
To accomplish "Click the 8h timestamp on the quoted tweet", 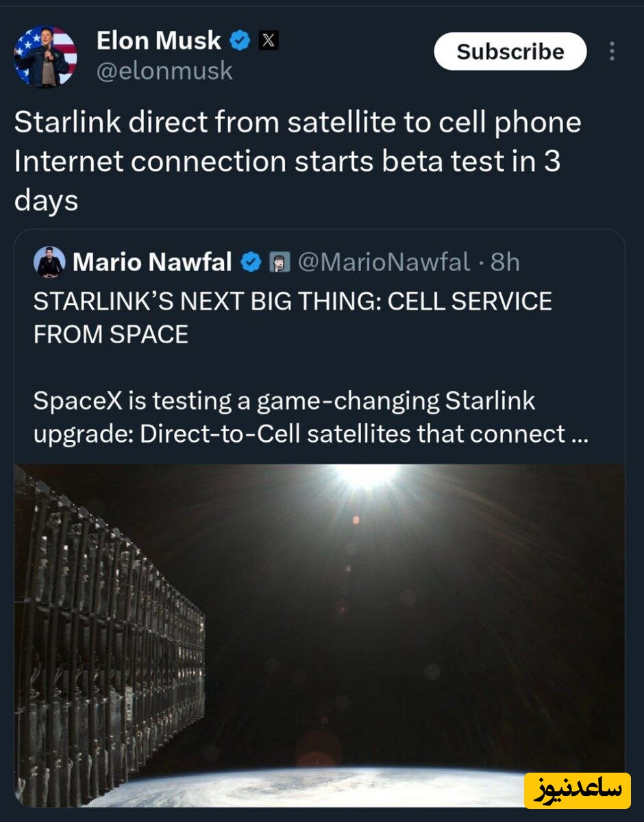I will pyautogui.click(x=506, y=261).
